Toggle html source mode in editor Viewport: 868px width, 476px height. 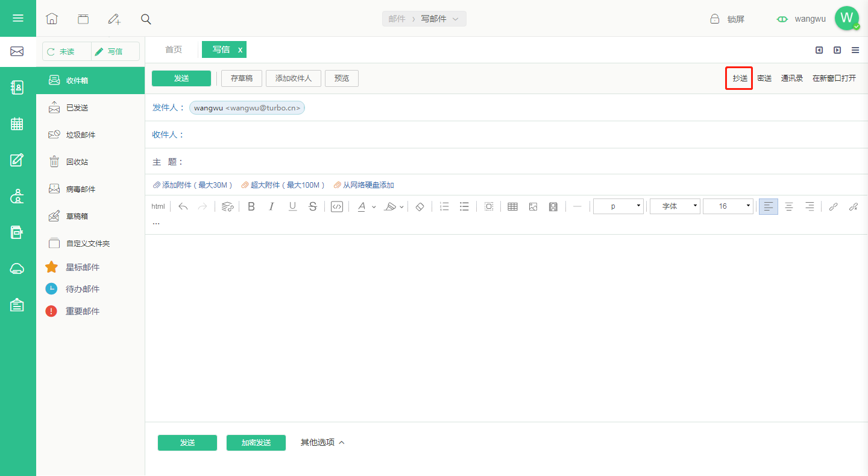(x=158, y=206)
